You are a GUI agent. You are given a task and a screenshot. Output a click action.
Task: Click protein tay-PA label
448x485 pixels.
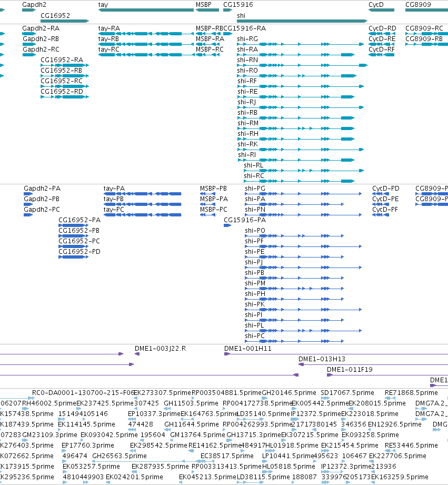pos(114,189)
